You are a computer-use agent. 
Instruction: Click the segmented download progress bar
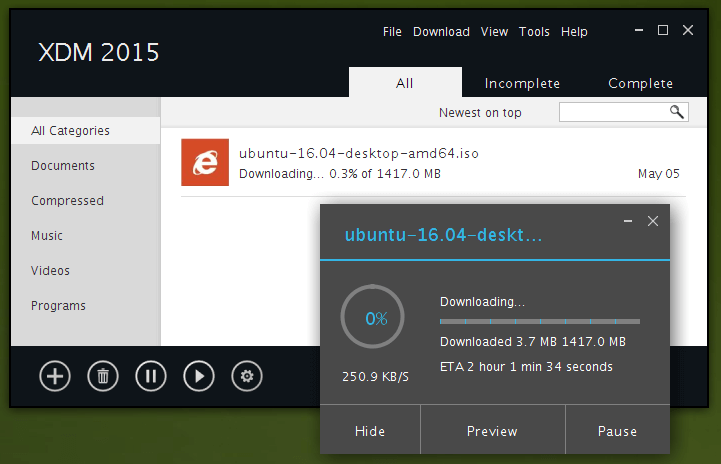point(540,321)
